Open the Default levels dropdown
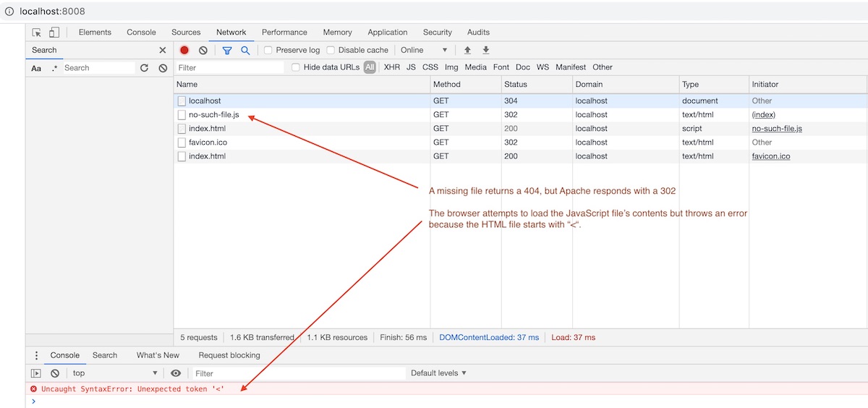The height and width of the screenshot is (408, 868). 438,373
